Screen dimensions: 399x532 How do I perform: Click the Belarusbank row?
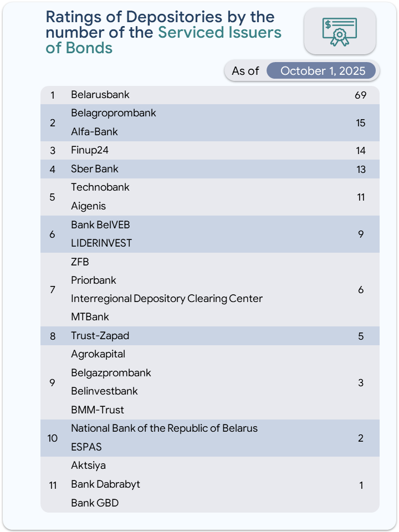[100, 95]
